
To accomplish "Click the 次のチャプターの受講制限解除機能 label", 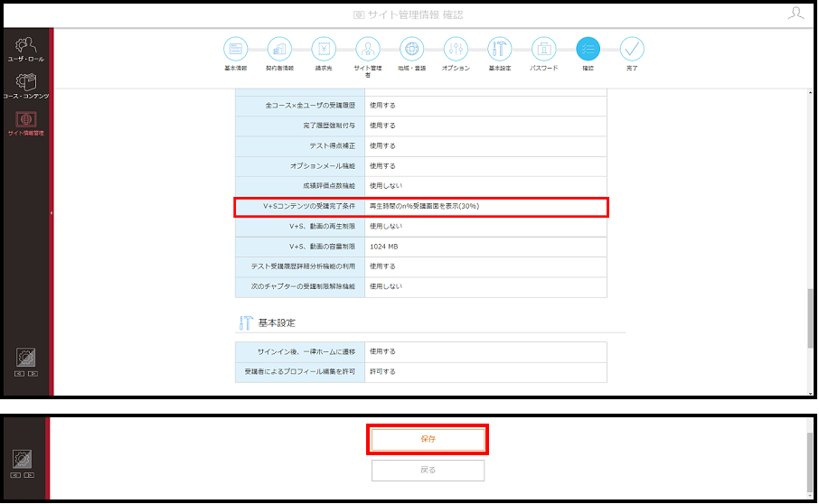I will pos(303,286).
